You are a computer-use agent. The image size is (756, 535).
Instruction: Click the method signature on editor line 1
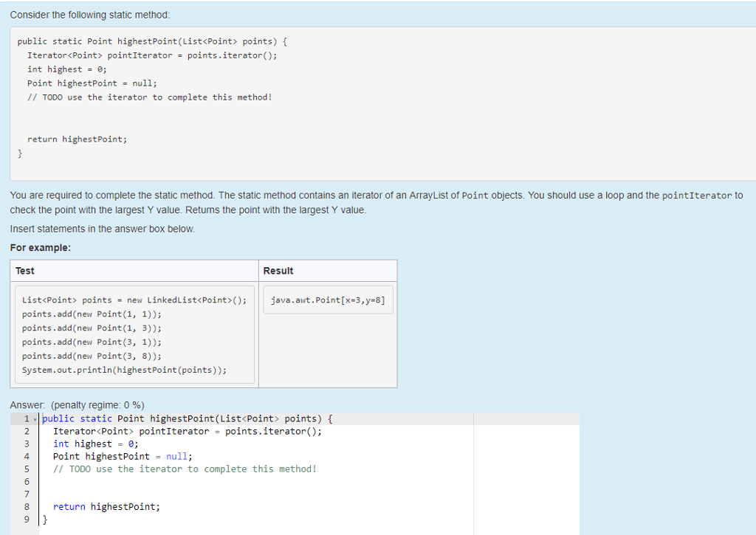click(188, 419)
